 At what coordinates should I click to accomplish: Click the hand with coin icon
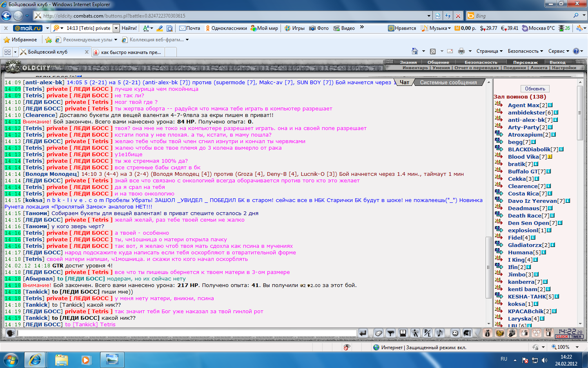(x=512, y=333)
